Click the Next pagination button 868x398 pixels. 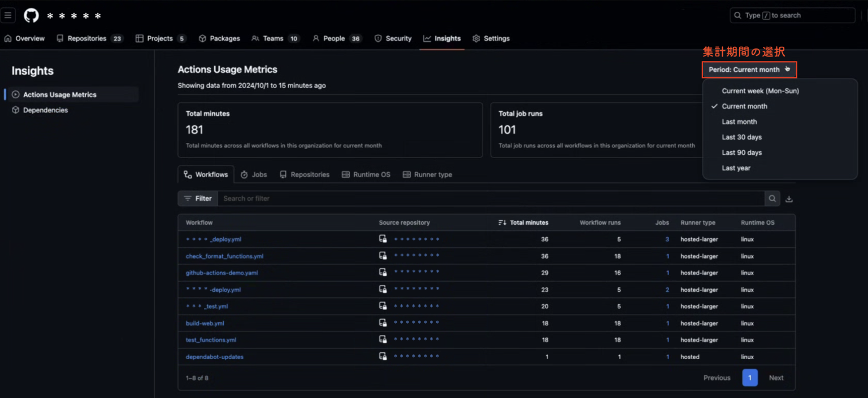click(776, 378)
